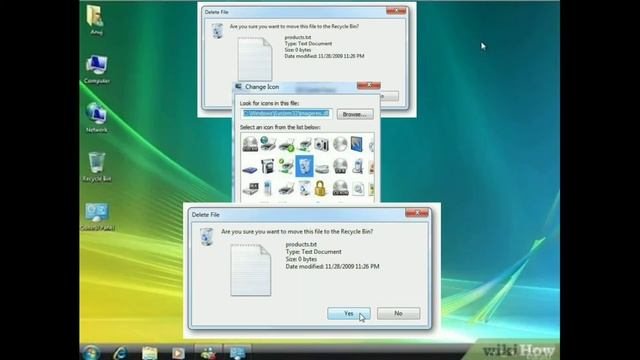Viewport: 640px width, 360px height.
Task: Cancel deletion with the No button
Action: [x=398, y=313]
